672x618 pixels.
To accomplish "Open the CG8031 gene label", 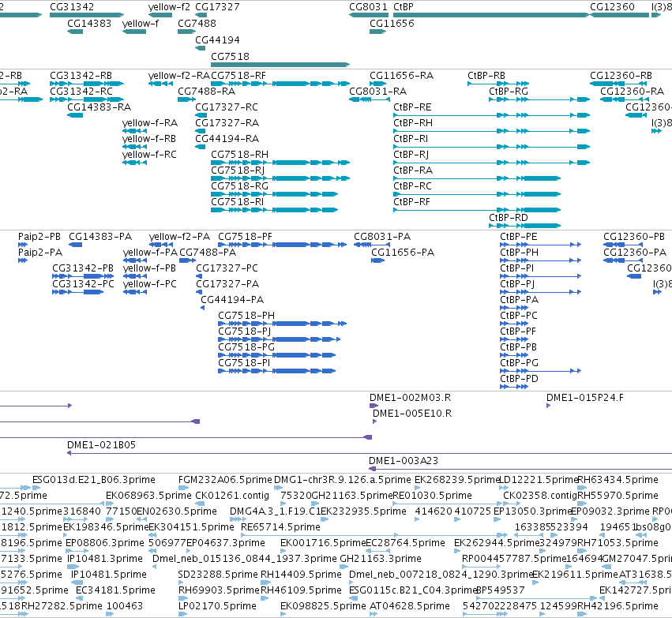I will coord(368,7).
